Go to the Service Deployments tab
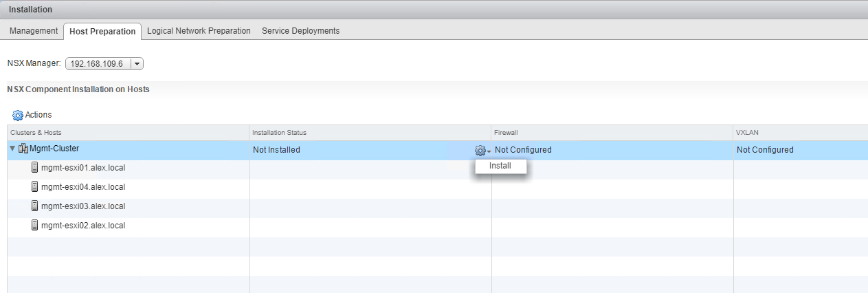The width and height of the screenshot is (868, 293). tap(300, 31)
